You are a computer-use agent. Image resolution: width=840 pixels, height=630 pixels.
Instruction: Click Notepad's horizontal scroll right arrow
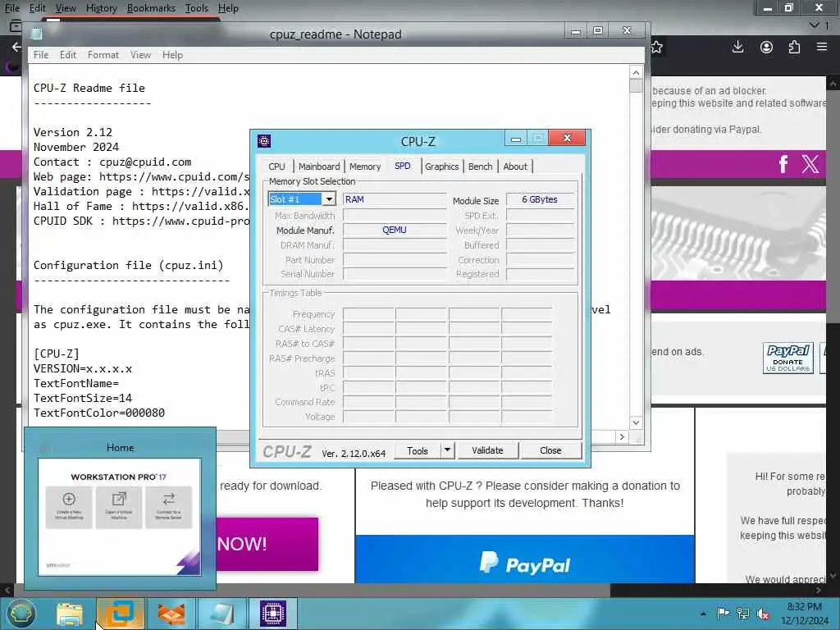[x=622, y=436]
